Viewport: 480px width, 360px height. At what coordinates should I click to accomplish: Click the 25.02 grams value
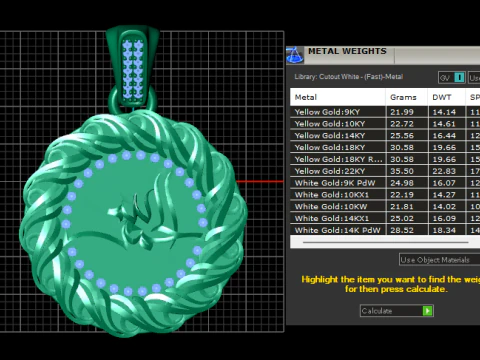(402, 219)
